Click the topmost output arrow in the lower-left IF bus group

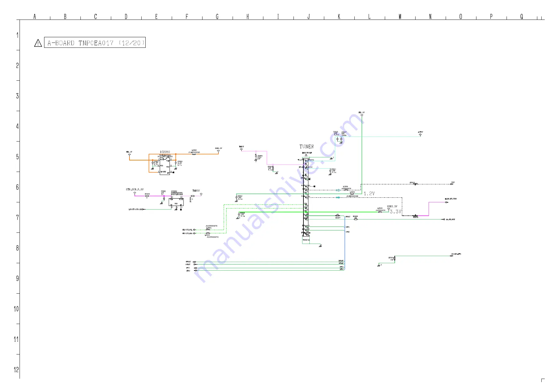[x=194, y=262]
